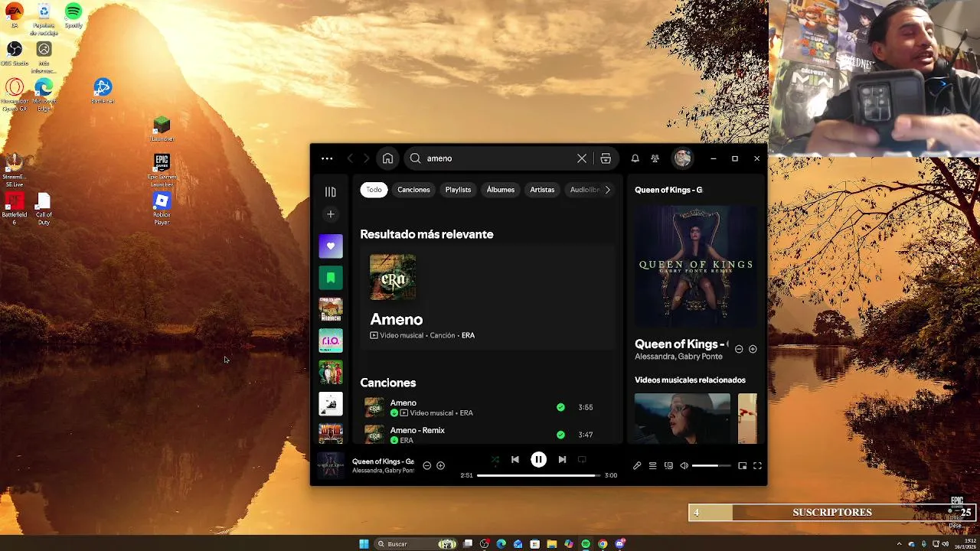980x551 pixels.
Task: Open Roblox Player desktop shortcut
Action: tap(162, 207)
